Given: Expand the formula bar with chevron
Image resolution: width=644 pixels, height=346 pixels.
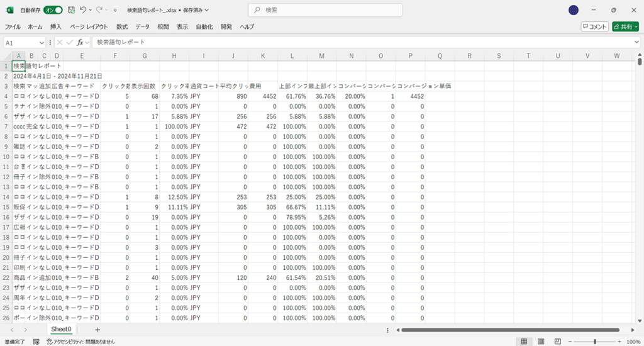Looking at the screenshot, I should tap(637, 42).
